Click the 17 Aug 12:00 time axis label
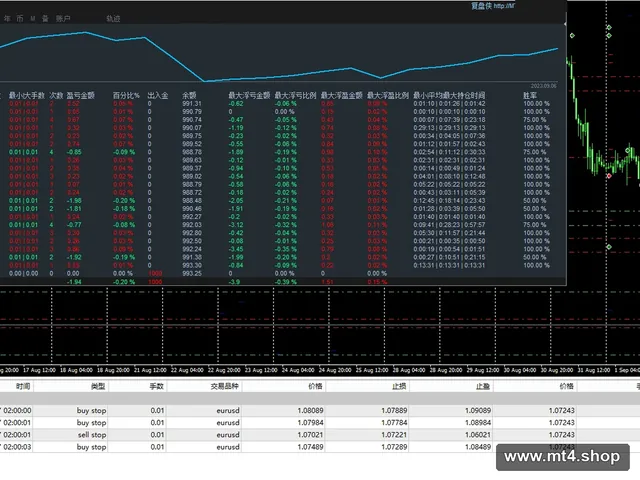Screen dimensions: 640x480 click(40, 370)
